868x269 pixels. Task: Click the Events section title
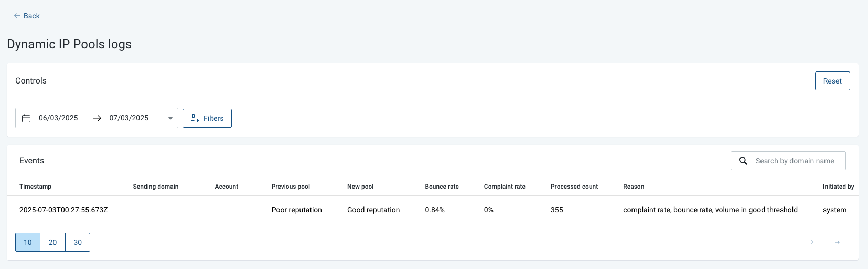coord(31,161)
